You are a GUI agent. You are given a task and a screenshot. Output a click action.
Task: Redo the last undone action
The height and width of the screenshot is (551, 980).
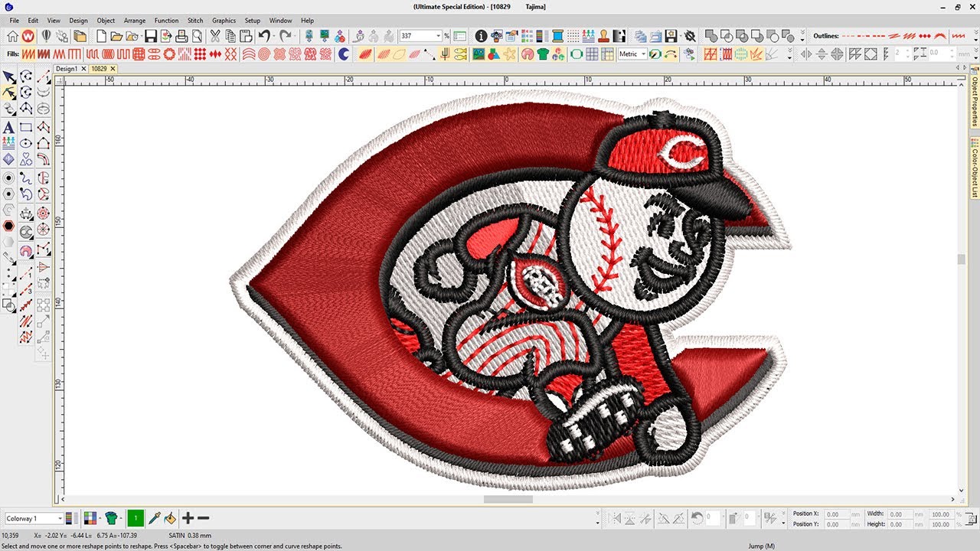pos(285,36)
